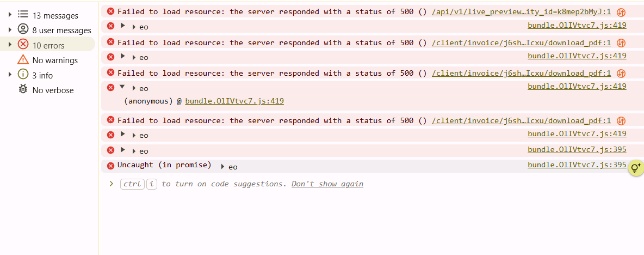Click the bug icon for No verbose
Screen dimensions: 644x255
[x=23, y=90]
